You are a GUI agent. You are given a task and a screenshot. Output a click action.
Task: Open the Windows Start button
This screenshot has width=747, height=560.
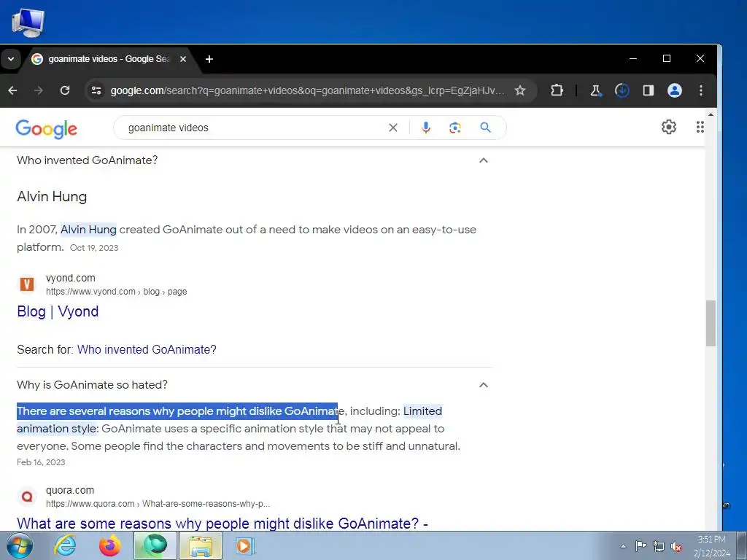(x=18, y=545)
